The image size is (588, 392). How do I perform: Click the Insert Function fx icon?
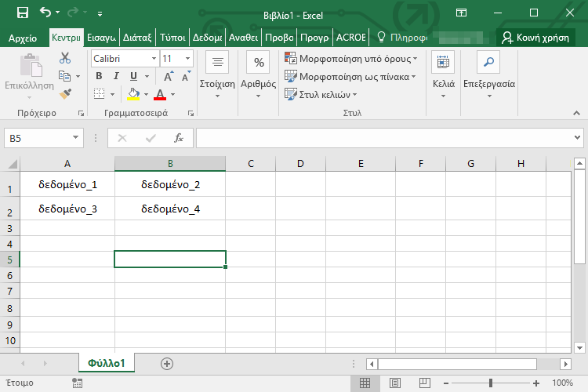(x=179, y=138)
